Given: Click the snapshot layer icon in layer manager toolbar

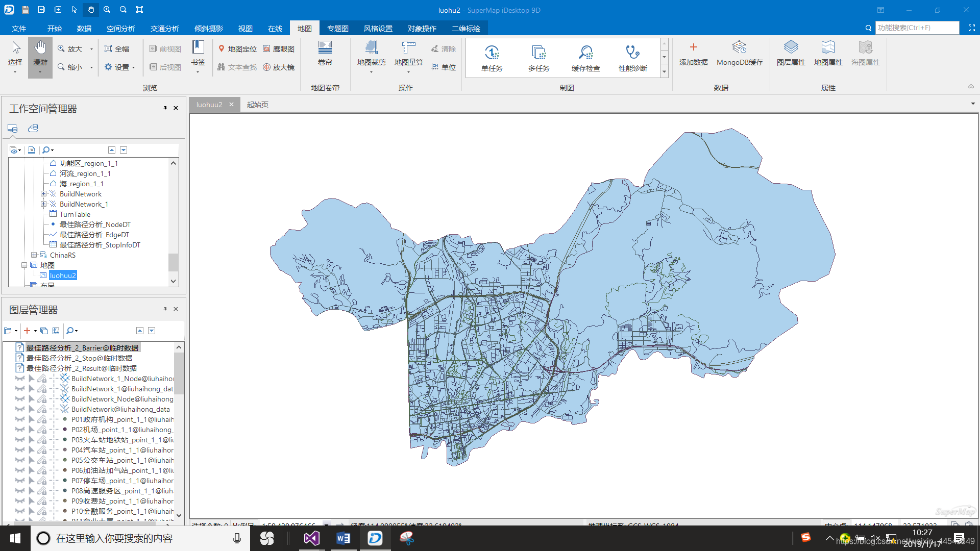Looking at the screenshot, I should (56, 331).
